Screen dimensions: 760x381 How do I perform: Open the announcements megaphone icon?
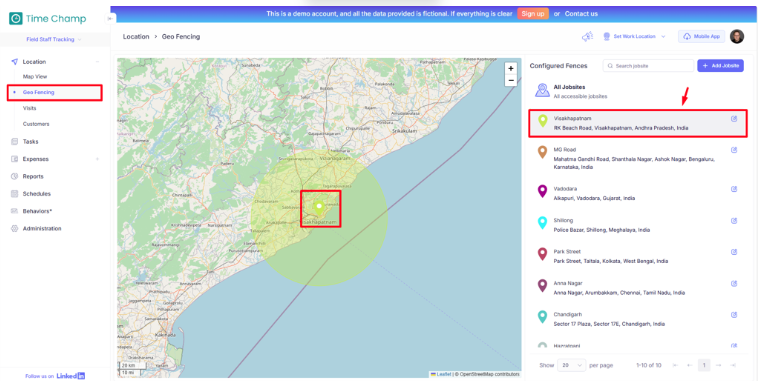point(587,36)
